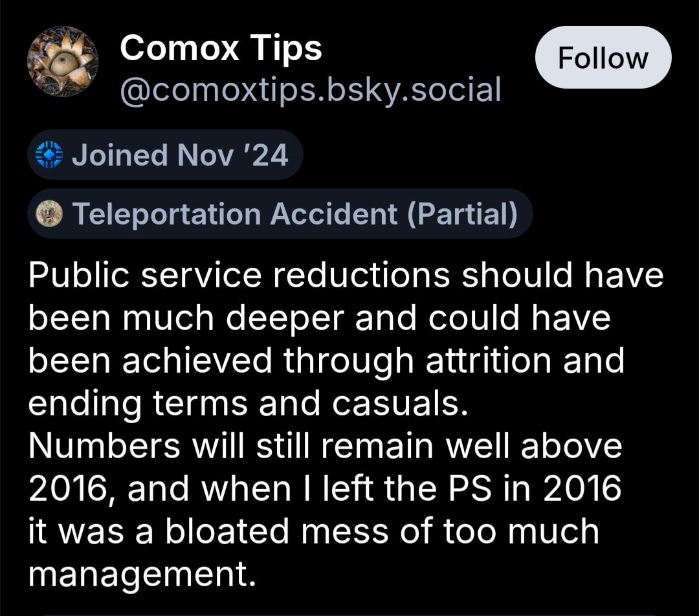Click the word "management." ending the post
Viewport: 699px width, 616px height.
coord(139,574)
